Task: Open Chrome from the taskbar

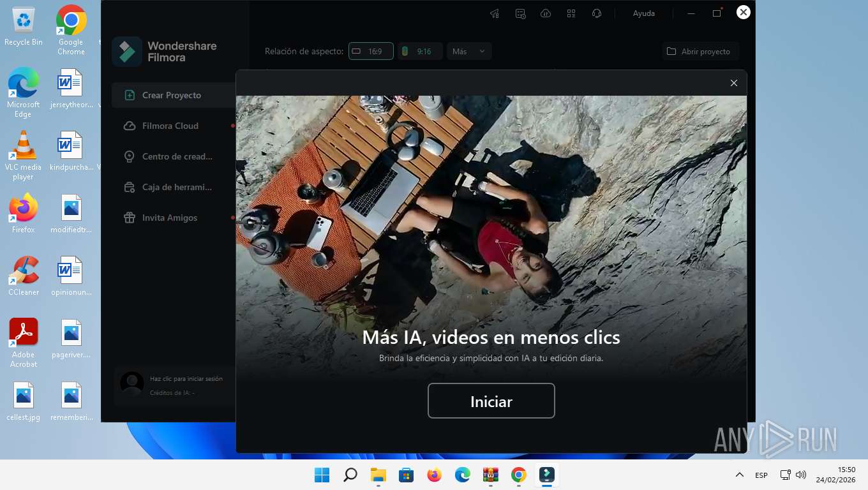Action: tap(519, 475)
